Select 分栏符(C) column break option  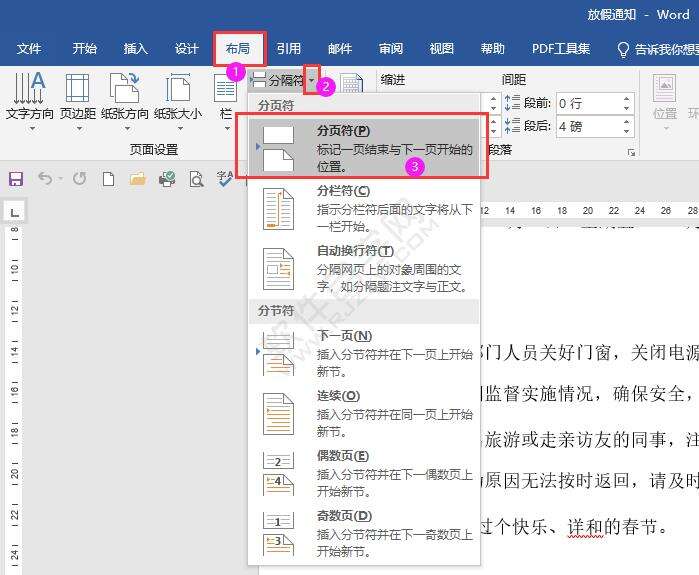363,208
